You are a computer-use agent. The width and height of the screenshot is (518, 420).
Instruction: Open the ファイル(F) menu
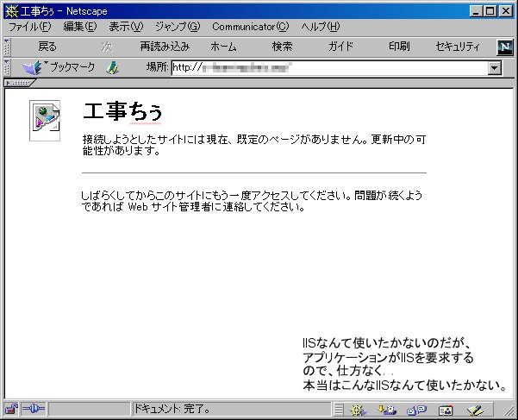pos(29,27)
